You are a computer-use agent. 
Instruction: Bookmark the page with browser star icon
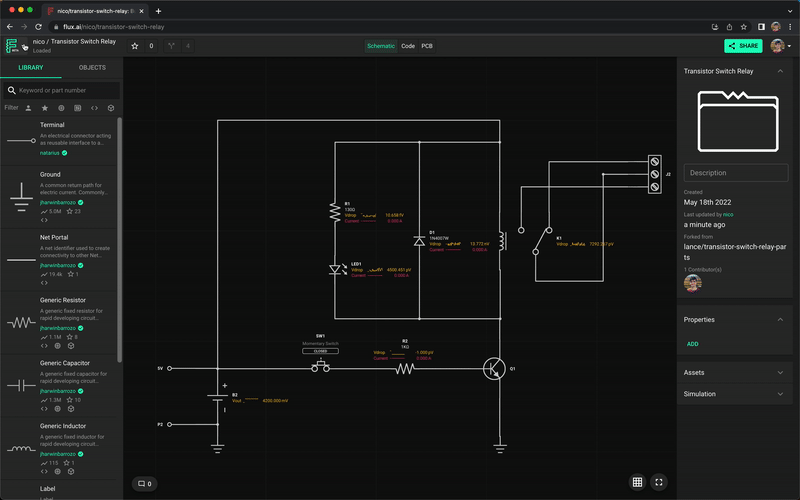coord(744,27)
